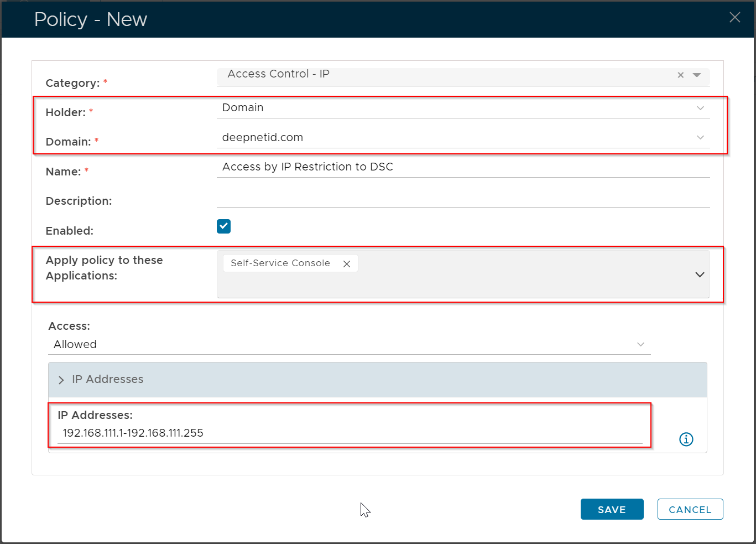Screen dimensions: 756x544
Task: Expand the Domain dropdown chevron
Action: [700, 137]
